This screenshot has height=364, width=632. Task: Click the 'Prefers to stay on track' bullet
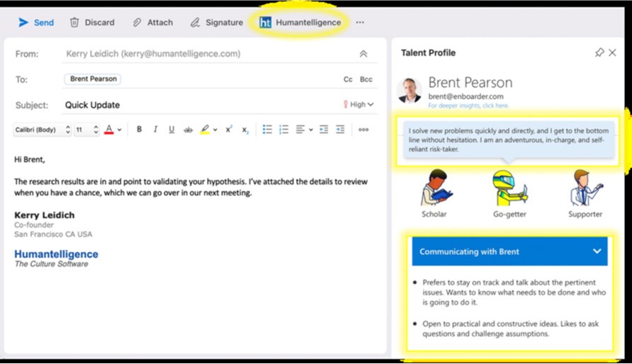click(x=514, y=292)
